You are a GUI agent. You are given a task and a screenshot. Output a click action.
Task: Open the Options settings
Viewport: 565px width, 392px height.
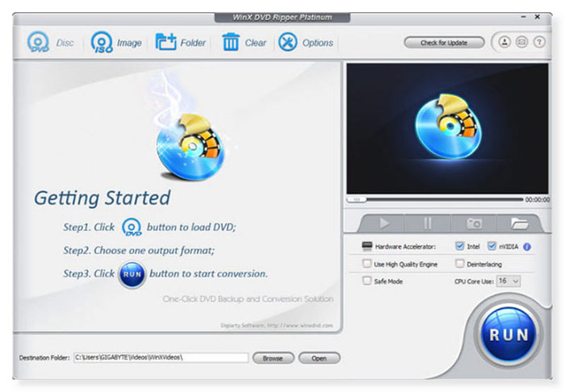[x=306, y=43]
